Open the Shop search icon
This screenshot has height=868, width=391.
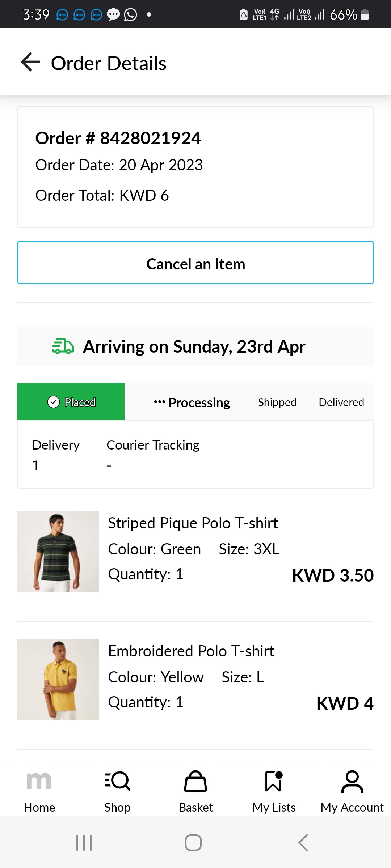(117, 781)
